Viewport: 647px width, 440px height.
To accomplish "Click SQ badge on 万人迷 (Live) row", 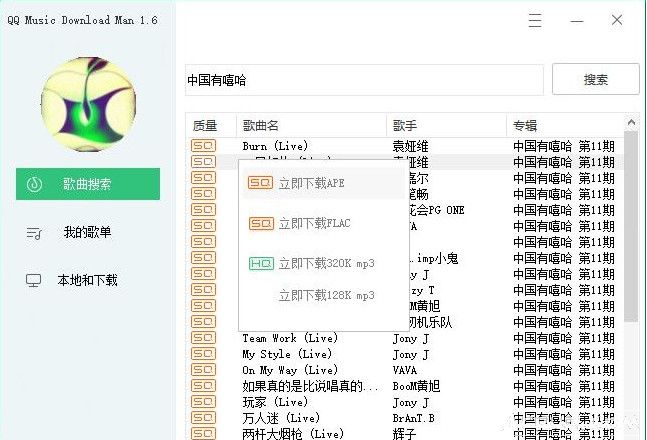I will coord(203,418).
